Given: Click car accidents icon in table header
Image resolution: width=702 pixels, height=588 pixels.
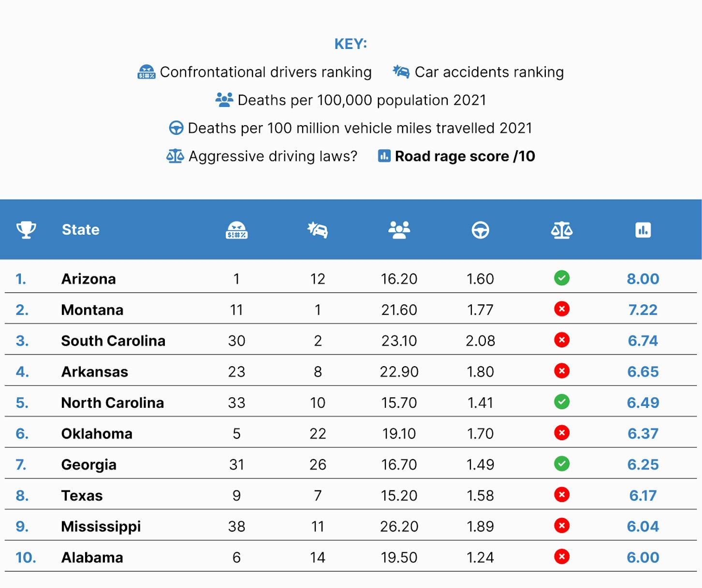Looking at the screenshot, I should click(318, 229).
